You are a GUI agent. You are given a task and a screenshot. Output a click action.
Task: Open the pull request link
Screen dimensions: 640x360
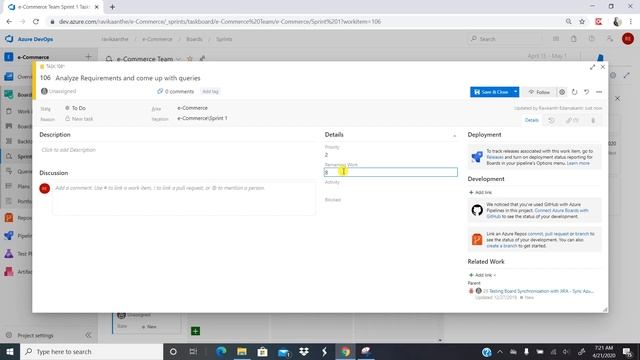point(557,234)
